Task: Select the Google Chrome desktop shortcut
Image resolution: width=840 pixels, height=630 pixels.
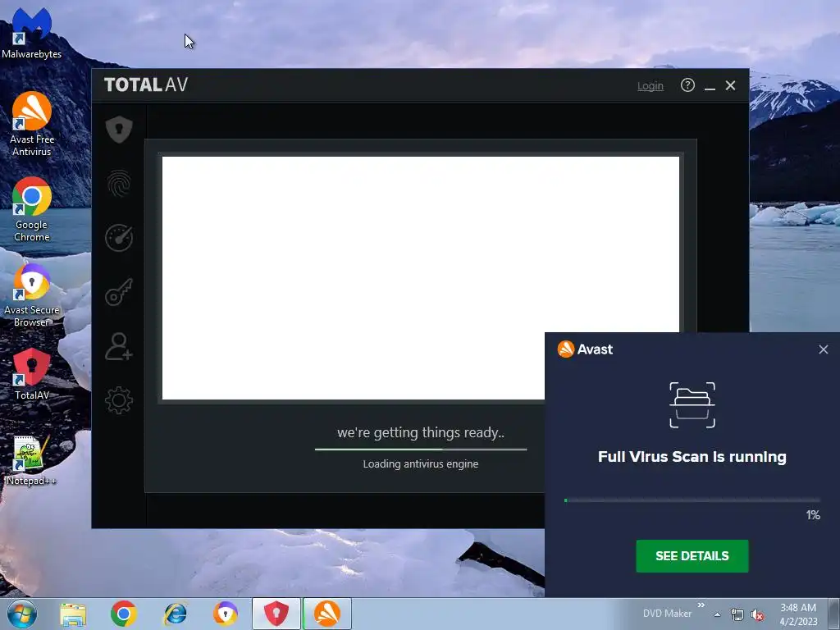Action: click(32, 209)
